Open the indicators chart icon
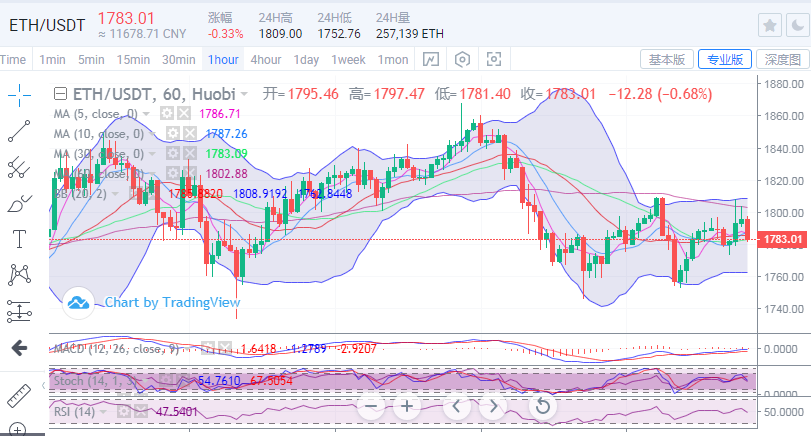811x436 pixels. coord(431,59)
